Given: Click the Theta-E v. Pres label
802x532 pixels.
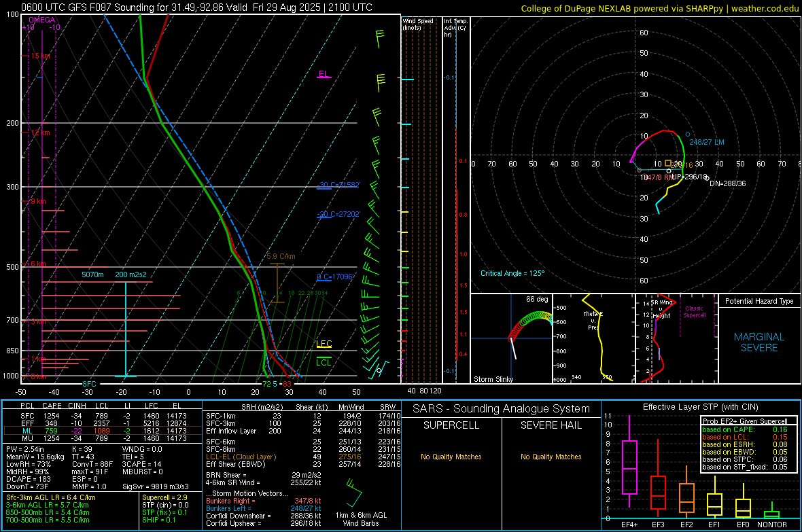Looking at the screenshot, I should 593,321.
